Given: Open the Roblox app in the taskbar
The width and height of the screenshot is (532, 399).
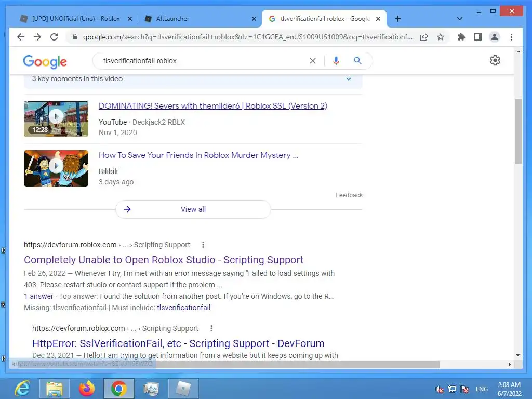Looking at the screenshot, I should pos(183,389).
